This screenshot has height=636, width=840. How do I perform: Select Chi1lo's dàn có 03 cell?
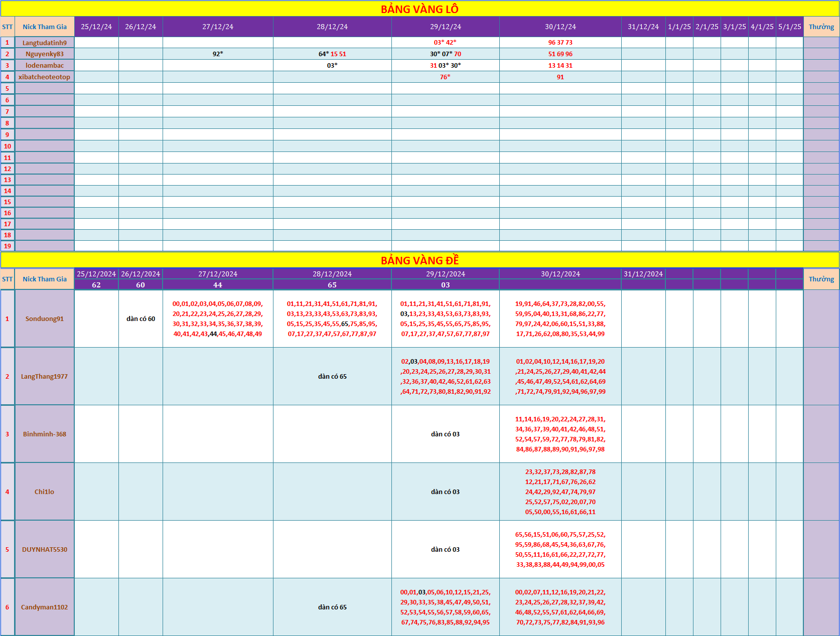pyautogui.click(x=446, y=492)
